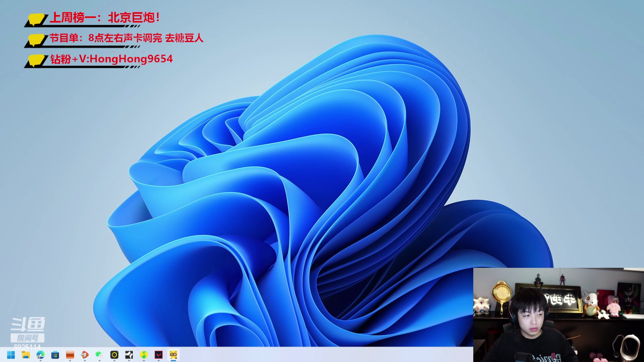Click the 节目单 schedule banner
This screenshot has width=644, height=362.
click(114, 40)
